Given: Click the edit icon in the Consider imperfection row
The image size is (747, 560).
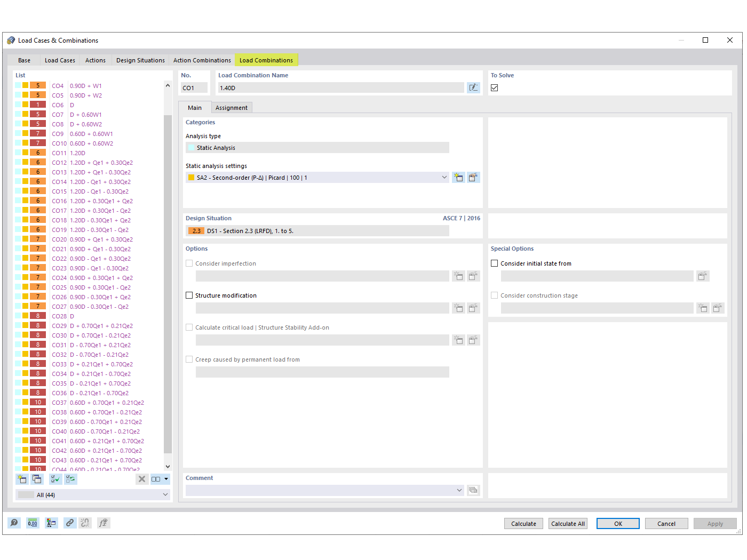Looking at the screenshot, I should tap(473, 276).
